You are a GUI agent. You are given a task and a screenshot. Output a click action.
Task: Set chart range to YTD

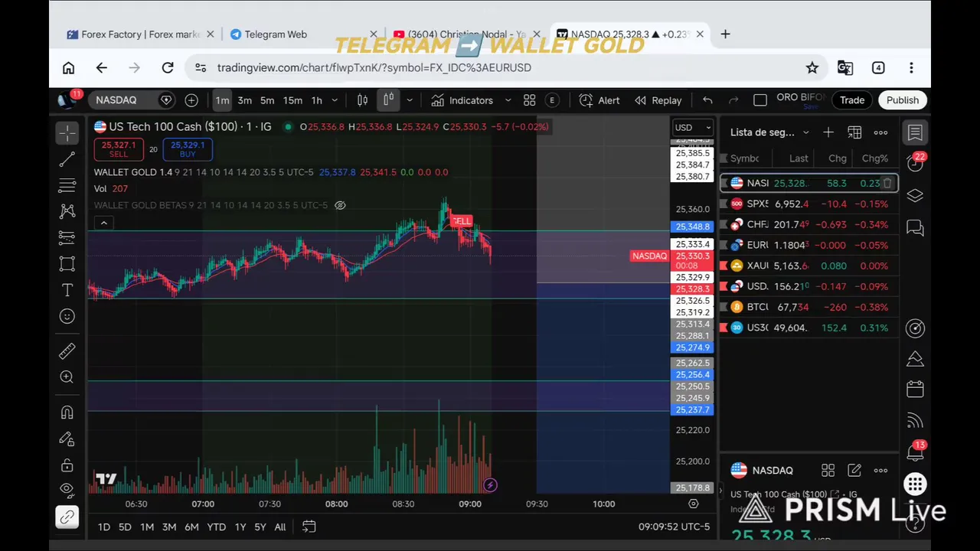[217, 527]
